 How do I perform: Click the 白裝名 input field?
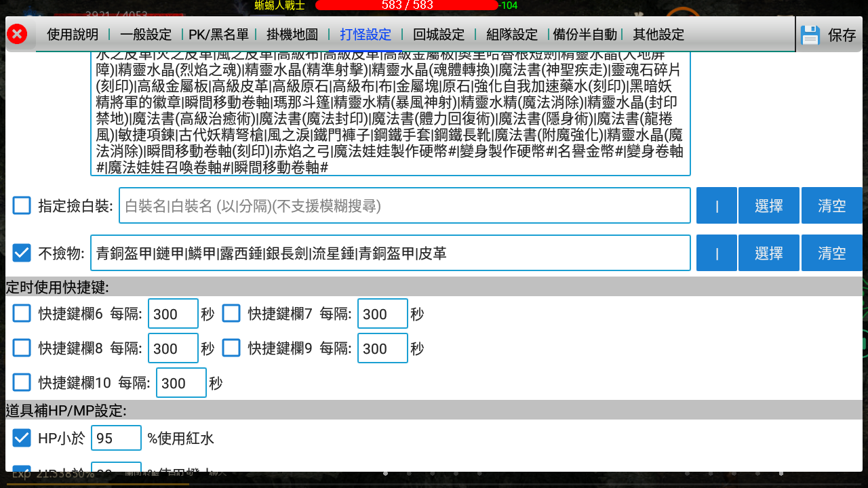tap(405, 205)
